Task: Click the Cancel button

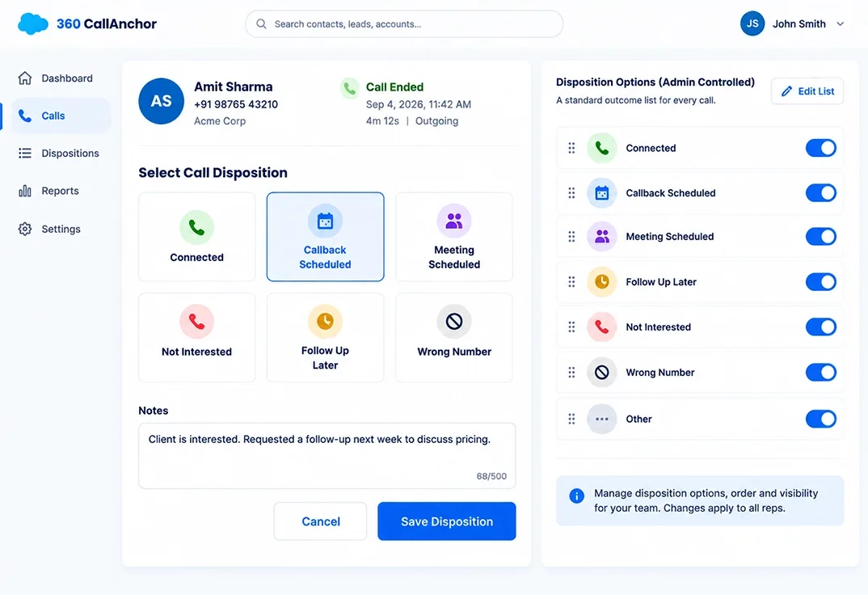Action: (x=320, y=521)
